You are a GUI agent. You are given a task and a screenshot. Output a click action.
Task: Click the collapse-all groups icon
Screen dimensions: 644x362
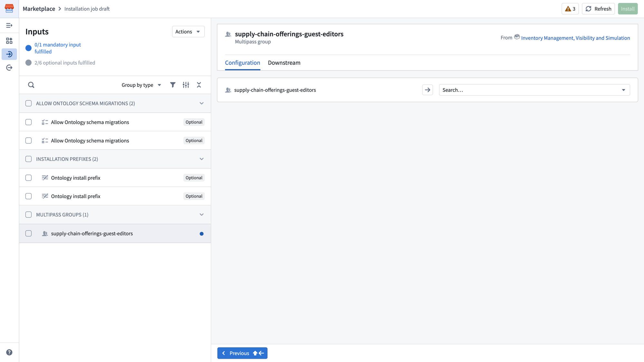(x=199, y=85)
